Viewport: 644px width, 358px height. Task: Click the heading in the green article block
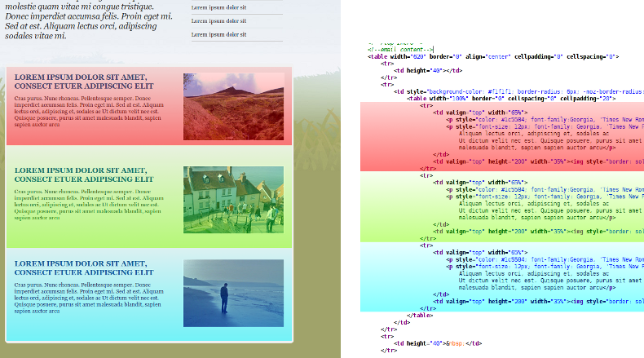click(x=84, y=175)
